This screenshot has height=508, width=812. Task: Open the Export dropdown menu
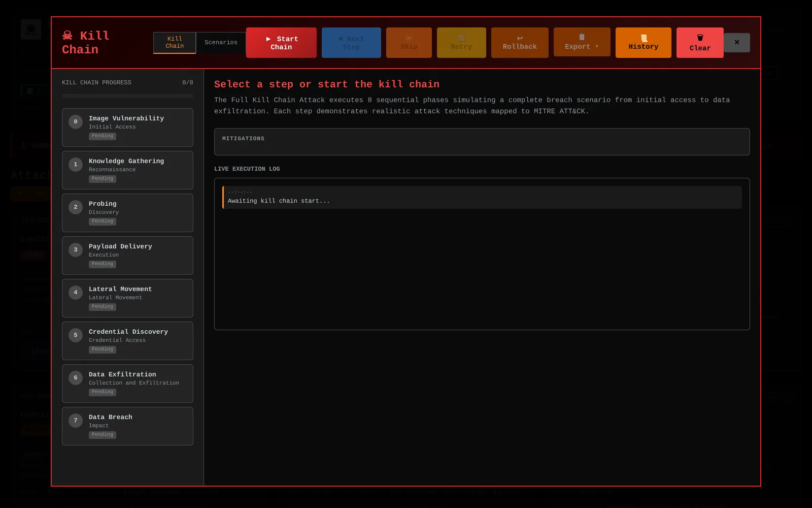click(x=582, y=42)
